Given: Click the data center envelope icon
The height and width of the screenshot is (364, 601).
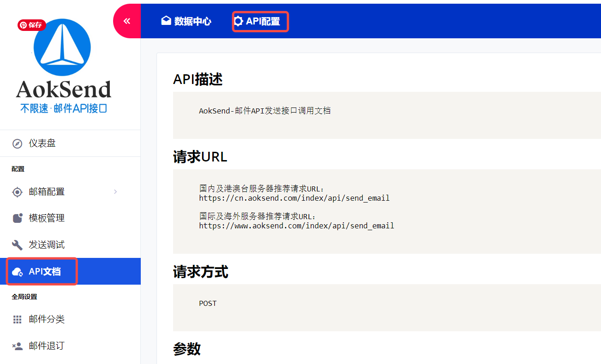Looking at the screenshot, I should [166, 21].
